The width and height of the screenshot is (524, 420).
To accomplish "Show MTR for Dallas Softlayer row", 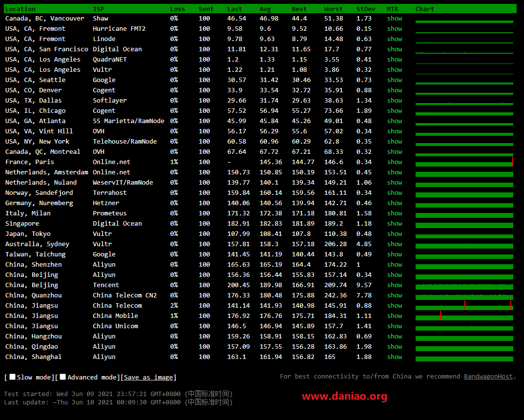I will [394, 101].
